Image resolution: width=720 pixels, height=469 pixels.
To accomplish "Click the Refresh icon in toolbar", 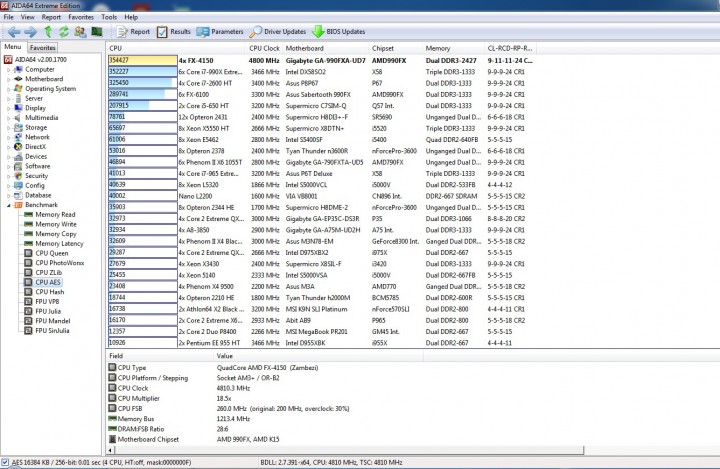I will [64, 32].
